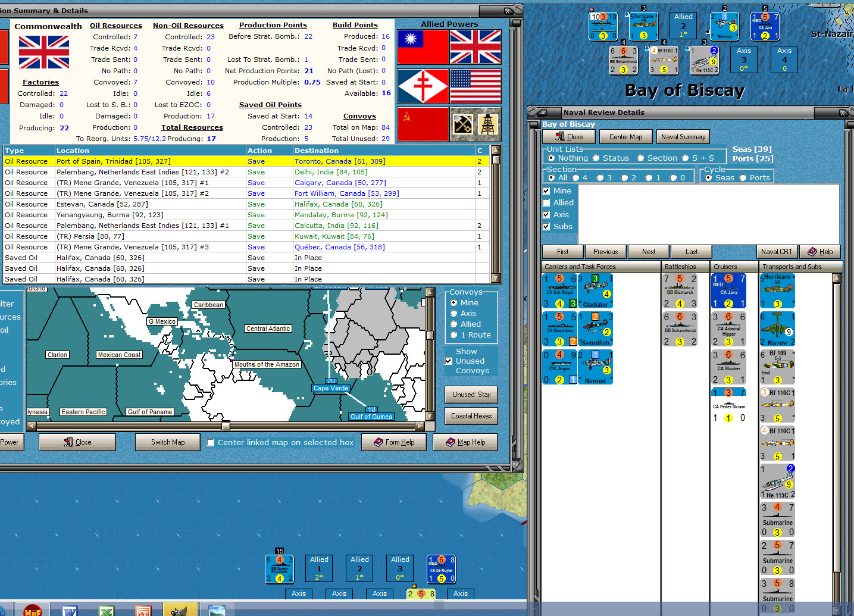Click BB Queen Elizabeth counter on the map
The height and width of the screenshot is (616, 854).
click(279, 569)
